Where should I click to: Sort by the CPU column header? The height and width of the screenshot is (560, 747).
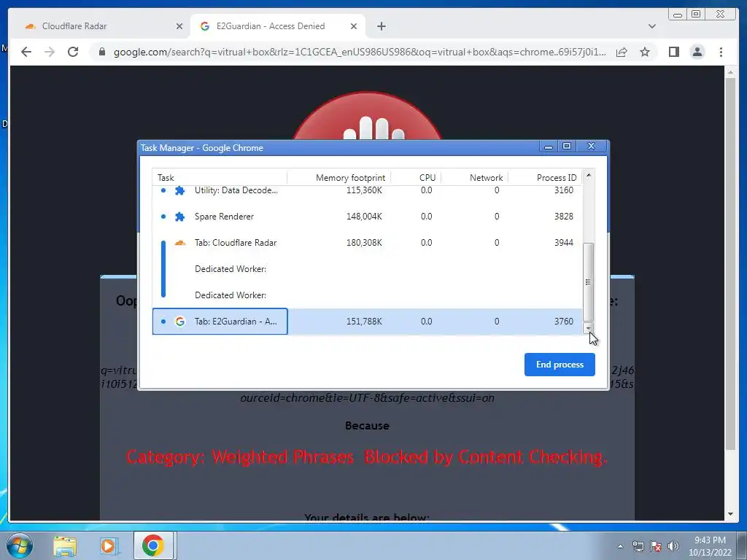[x=416, y=178]
